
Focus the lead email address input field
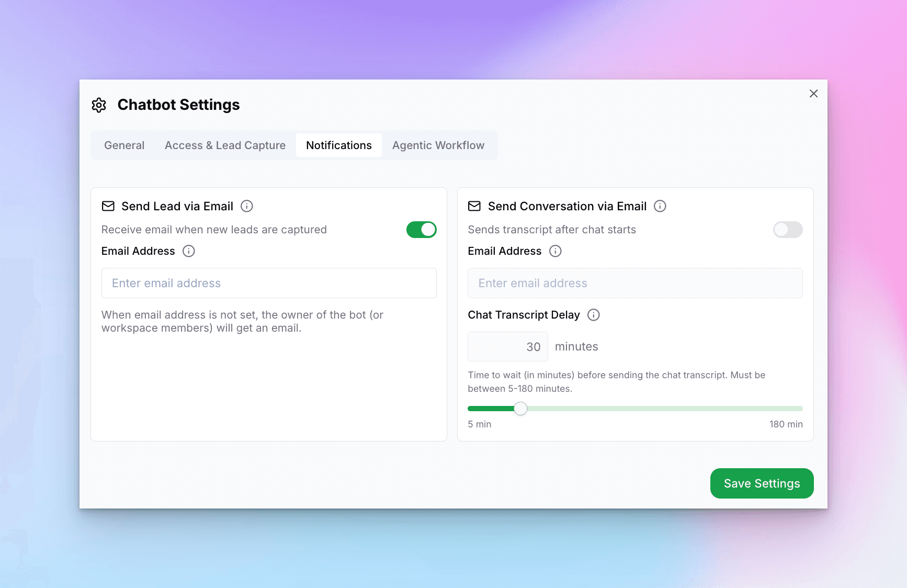point(269,283)
